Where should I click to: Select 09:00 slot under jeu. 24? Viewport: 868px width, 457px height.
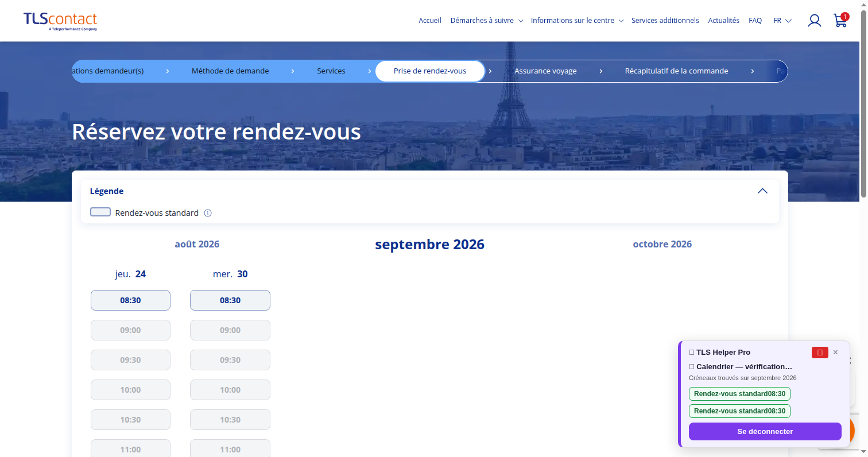(x=130, y=330)
